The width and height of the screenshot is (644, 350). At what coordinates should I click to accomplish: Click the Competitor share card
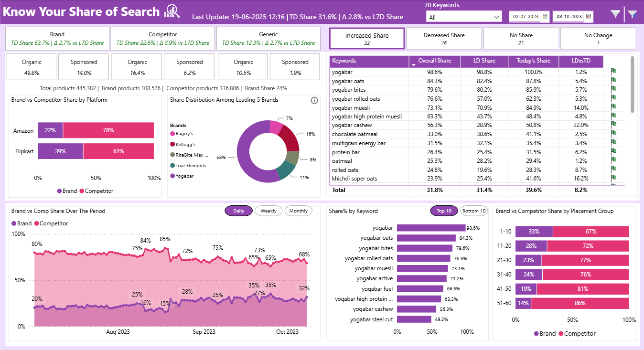pos(163,38)
